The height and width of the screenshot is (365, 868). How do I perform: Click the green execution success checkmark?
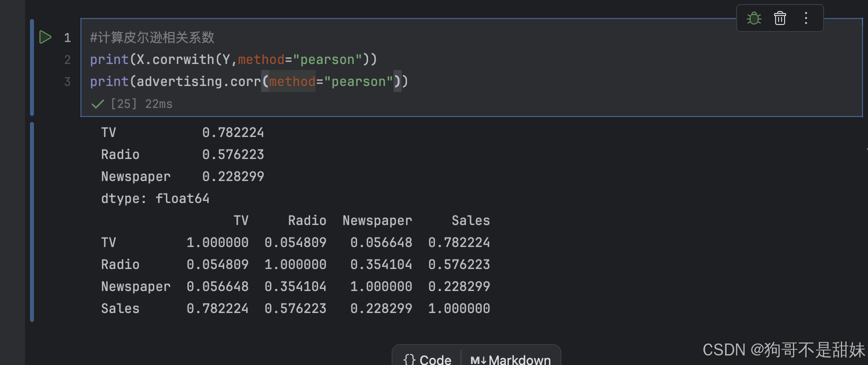[97, 104]
